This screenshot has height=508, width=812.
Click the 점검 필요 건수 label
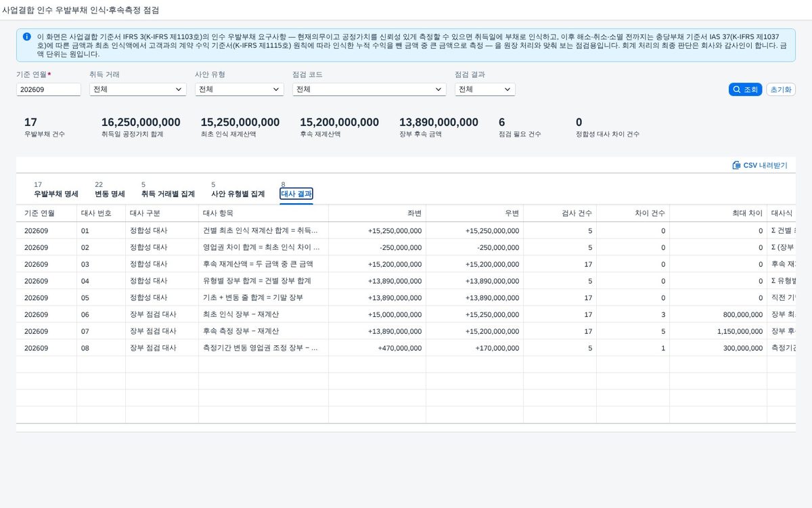coord(520,134)
